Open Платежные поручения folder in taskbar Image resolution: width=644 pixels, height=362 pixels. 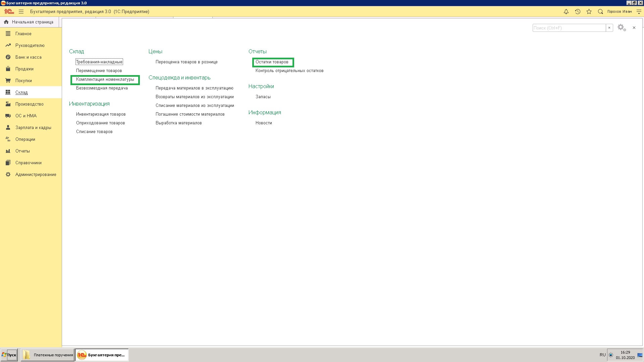coord(48,355)
